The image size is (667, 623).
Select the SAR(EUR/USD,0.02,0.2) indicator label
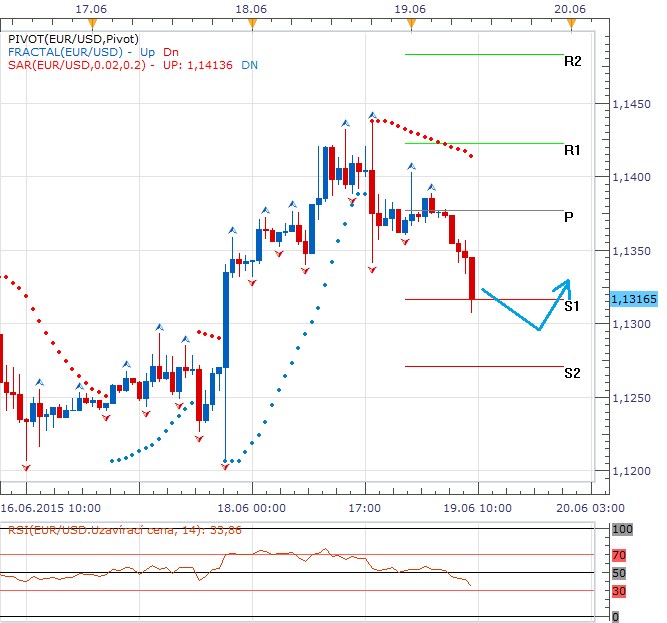(x=75, y=65)
